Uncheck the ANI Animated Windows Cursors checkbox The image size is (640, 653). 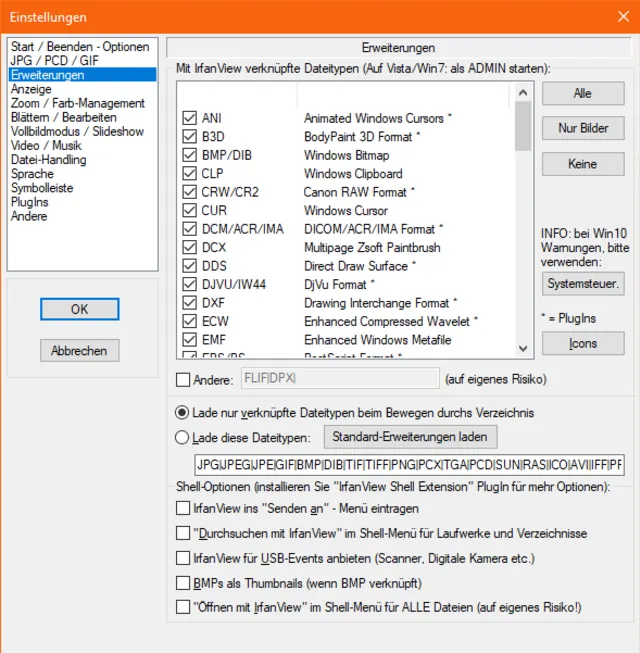click(189, 118)
